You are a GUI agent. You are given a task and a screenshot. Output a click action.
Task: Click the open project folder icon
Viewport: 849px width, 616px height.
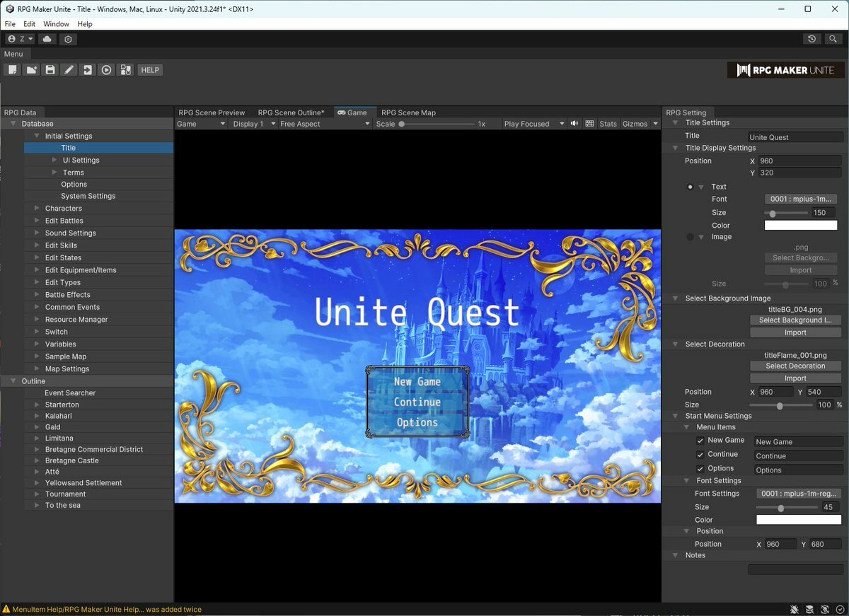31,70
